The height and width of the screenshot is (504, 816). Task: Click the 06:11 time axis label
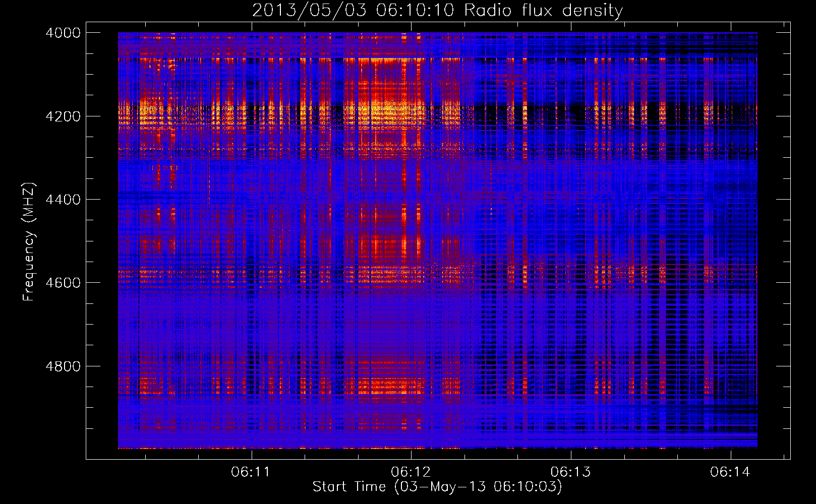pos(251,472)
